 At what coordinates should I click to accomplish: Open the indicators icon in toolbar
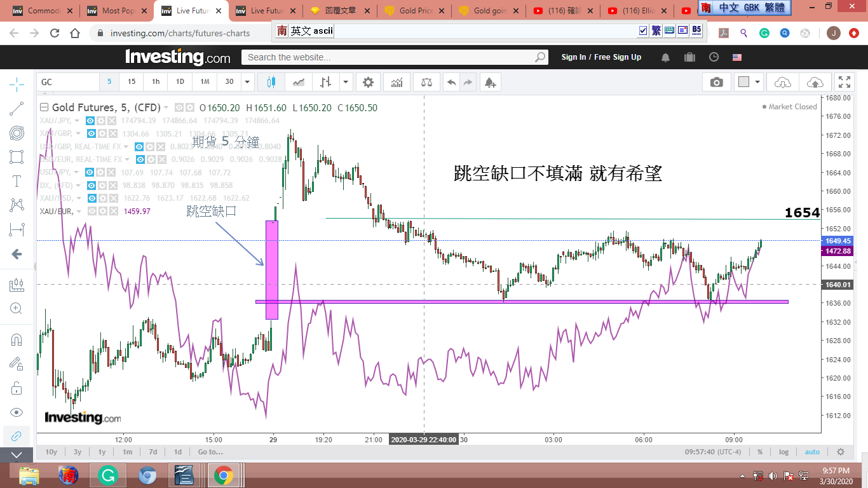(x=397, y=82)
